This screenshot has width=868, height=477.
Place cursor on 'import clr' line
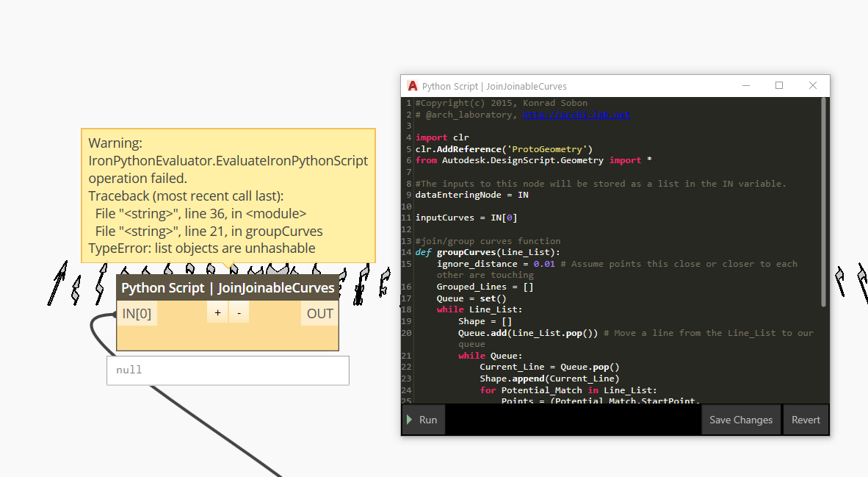(442, 137)
